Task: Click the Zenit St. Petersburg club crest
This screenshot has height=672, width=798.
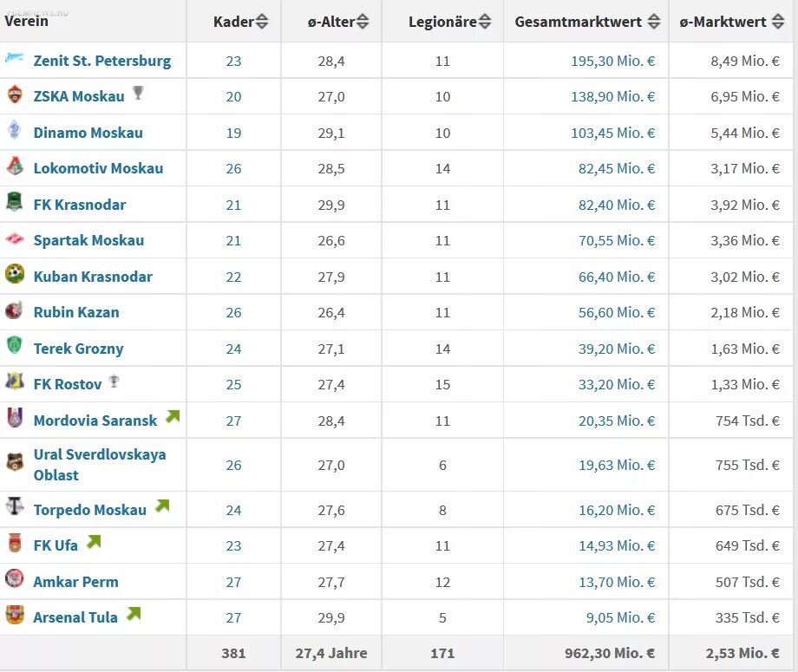Action: point(15,60)
